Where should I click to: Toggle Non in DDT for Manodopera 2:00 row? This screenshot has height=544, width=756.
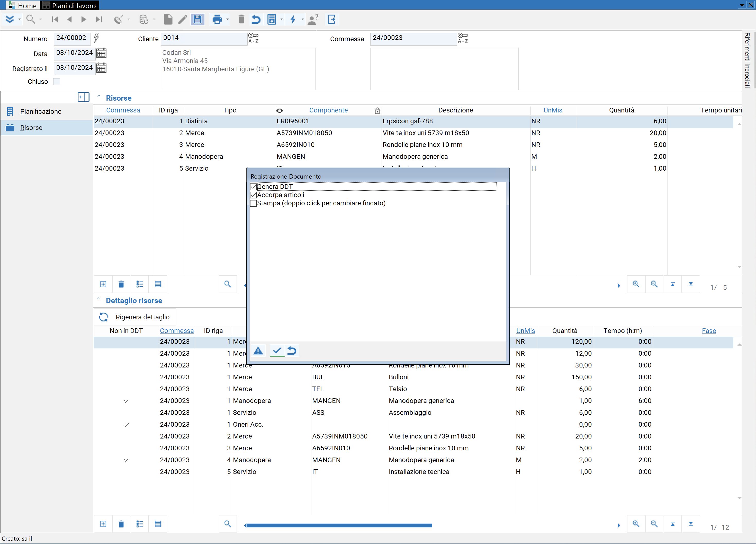point(126,461)
